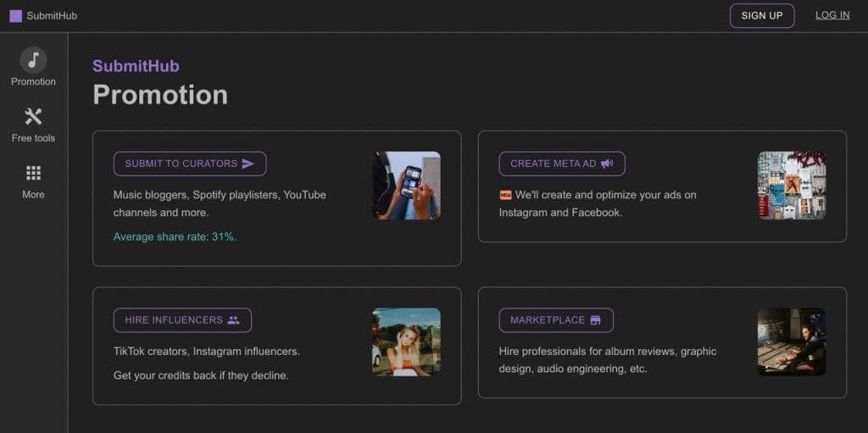Open the poster wall Meta ad thumbnail
The width and height of the screenshot is (868, 433).
pyautogui.click(x=792, y=186)
